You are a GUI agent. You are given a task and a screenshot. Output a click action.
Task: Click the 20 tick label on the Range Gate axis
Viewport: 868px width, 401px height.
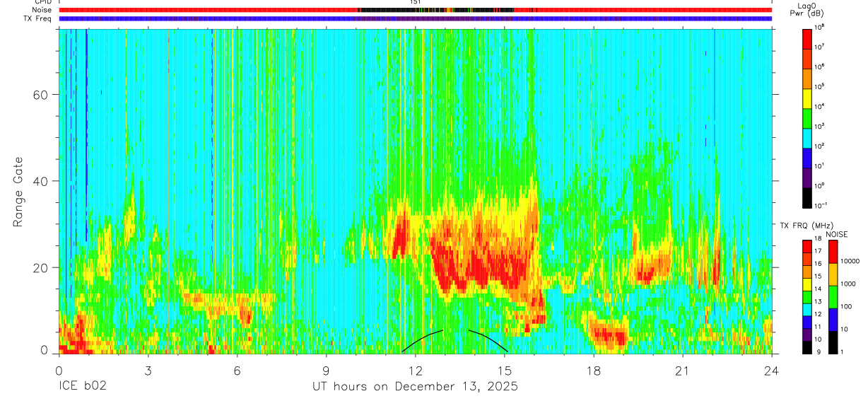tap(40, 267)
